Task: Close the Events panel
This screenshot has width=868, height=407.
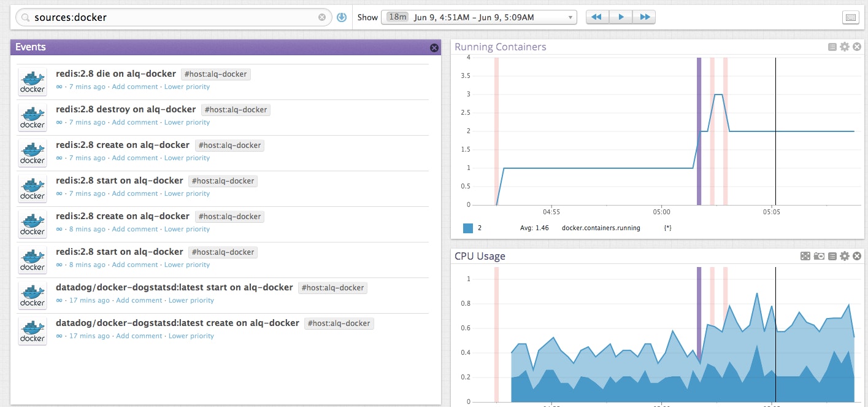Action: [434, 48]
